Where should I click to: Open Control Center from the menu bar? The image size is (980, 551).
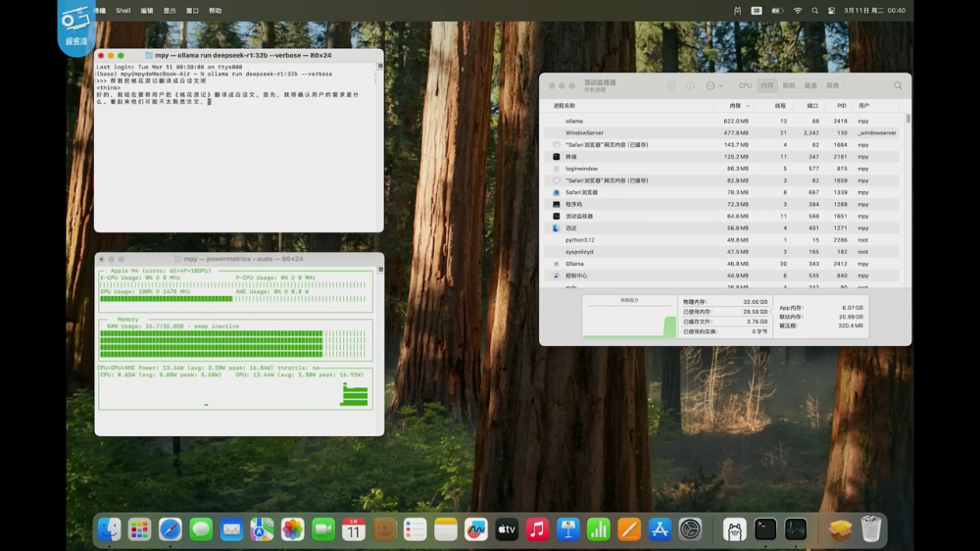pos(830,11)
